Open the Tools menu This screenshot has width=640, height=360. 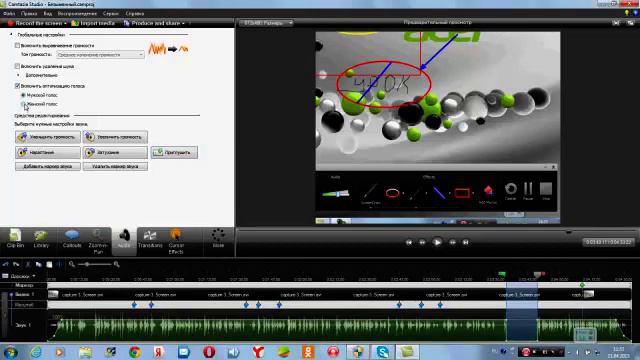coord(111,13)
